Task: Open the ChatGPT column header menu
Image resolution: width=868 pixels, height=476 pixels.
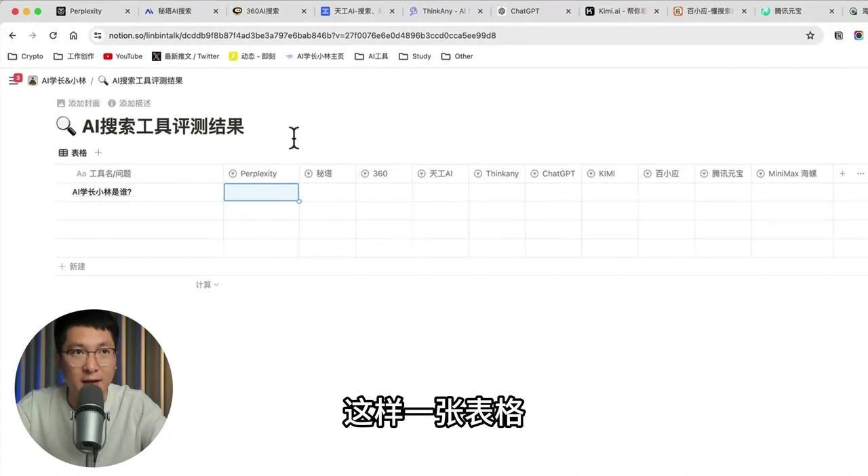Action: point(553,174)
